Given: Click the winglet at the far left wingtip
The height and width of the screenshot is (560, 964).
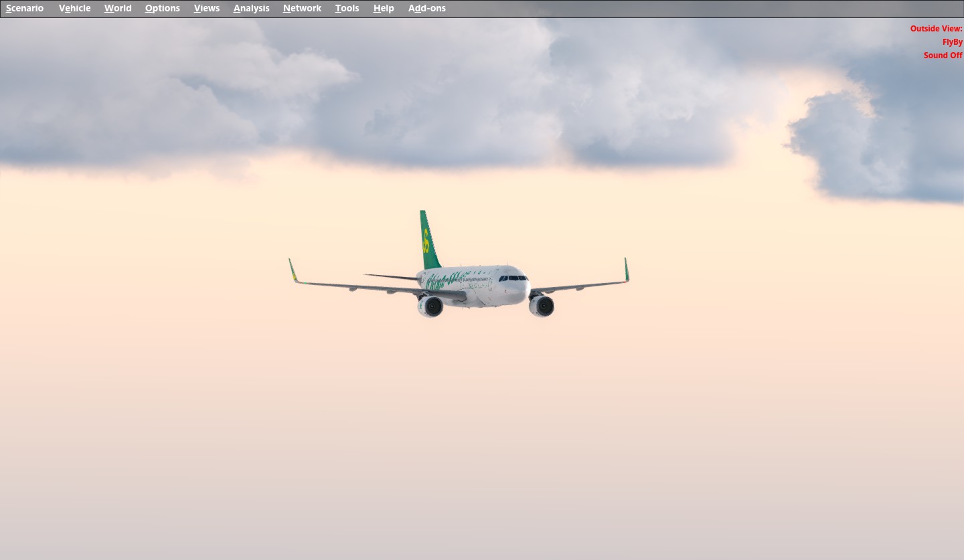Looking at the screenshot, I should 293,270.
